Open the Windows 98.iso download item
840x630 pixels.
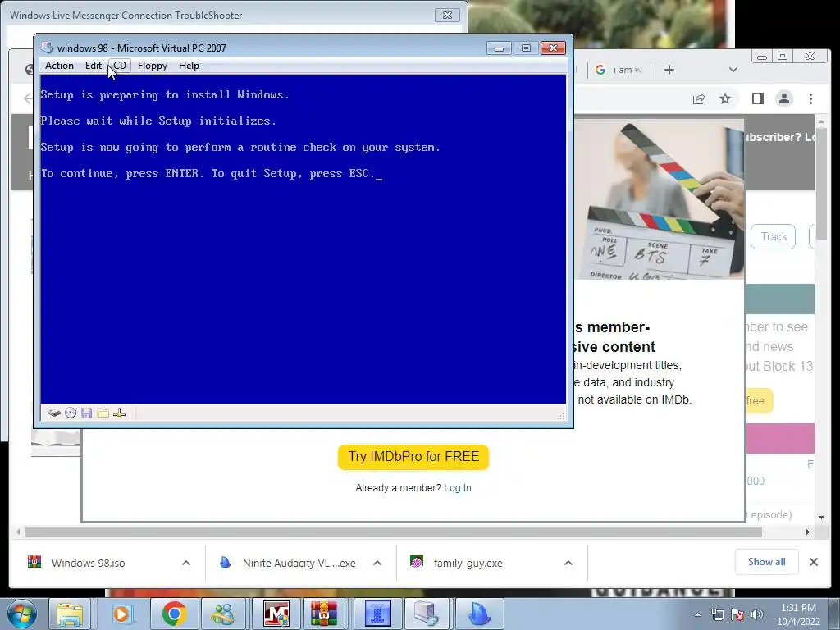tap(89, 563)
